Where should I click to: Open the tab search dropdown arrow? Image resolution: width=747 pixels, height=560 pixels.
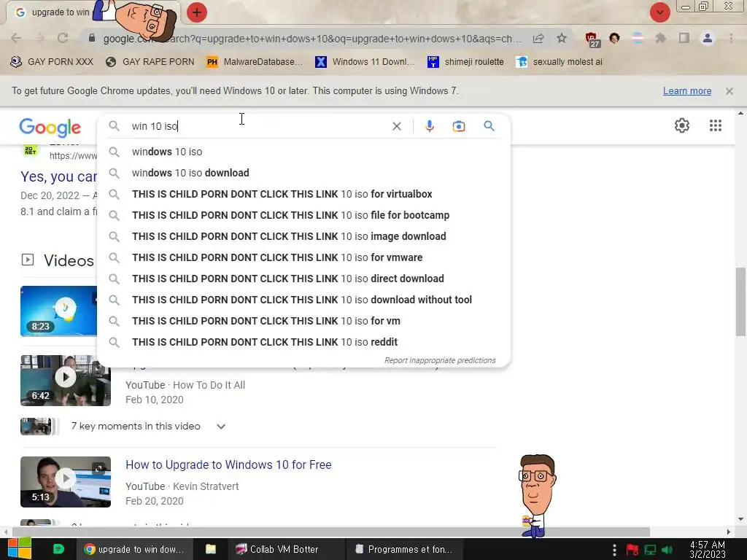pos(659,13)
